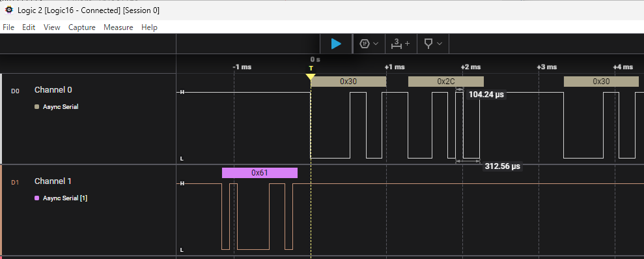Open the View menu
Viewport: 644px width, 259px height.
pyautogui.click(x=51, y=27)
